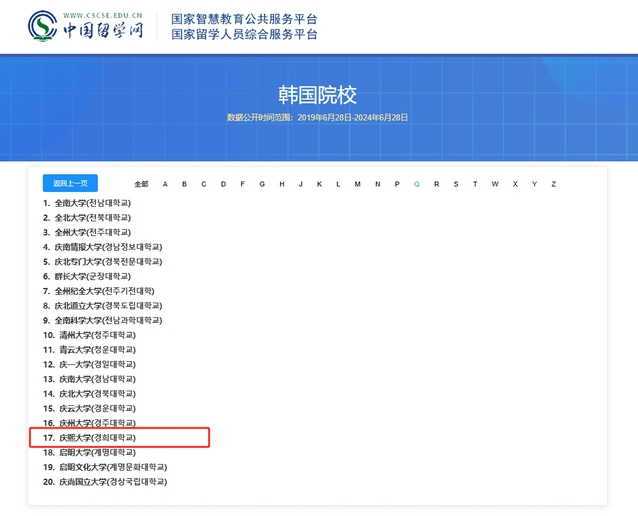Image resolution: width=638 pixels, height=516 pixels.
Task: Open 群长大学 (군장대학교) entry
Action: [x=92, y=276]
